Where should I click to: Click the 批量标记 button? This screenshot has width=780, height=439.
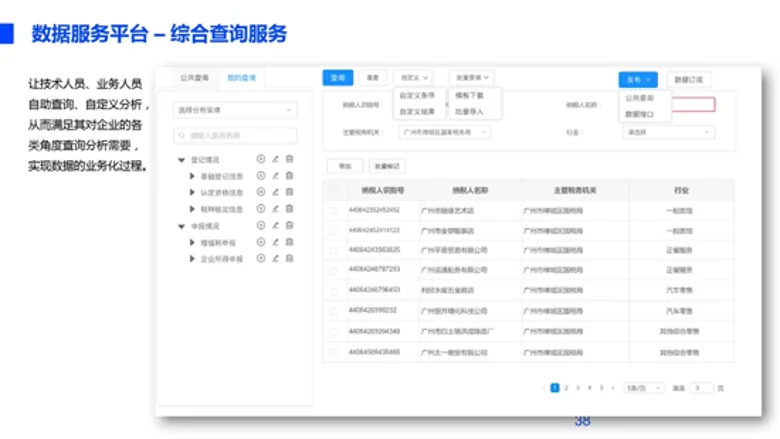[x=387, y=166]
